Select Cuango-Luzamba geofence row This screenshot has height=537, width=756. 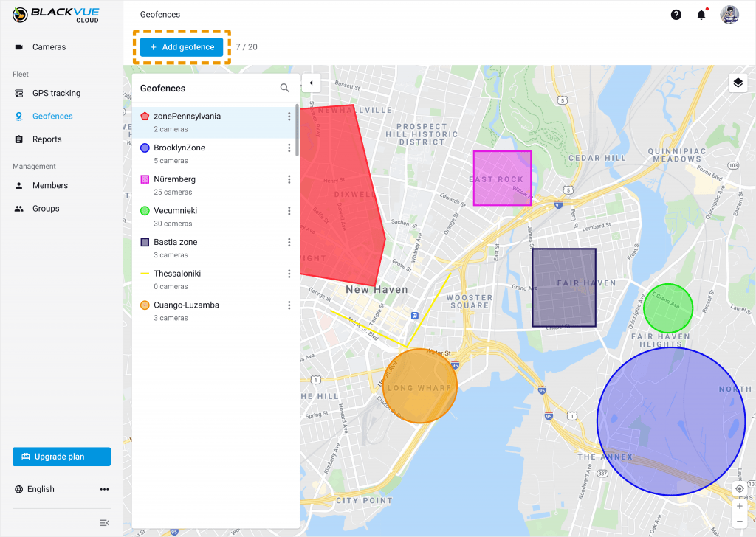[x=215, y=311]
